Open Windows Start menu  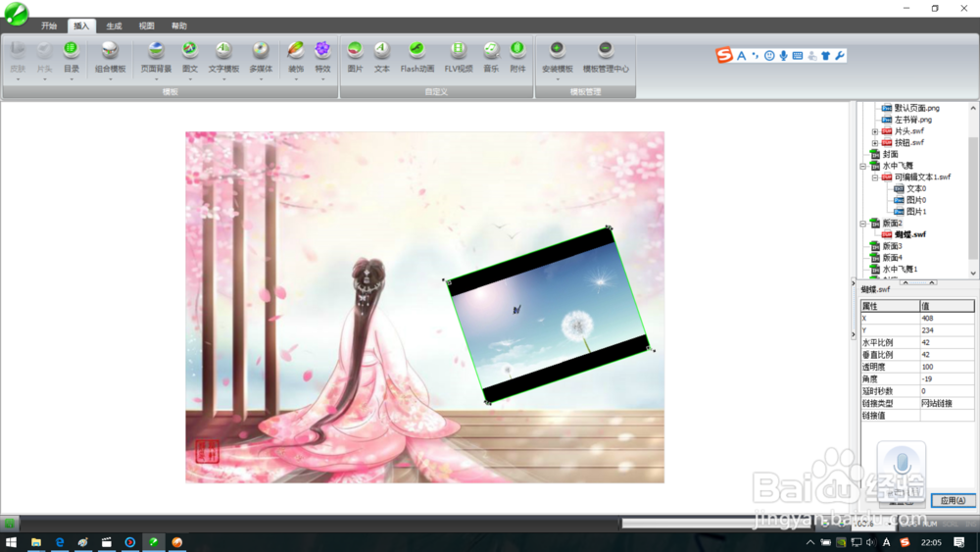pyautogui.click(x=11, y=542)
